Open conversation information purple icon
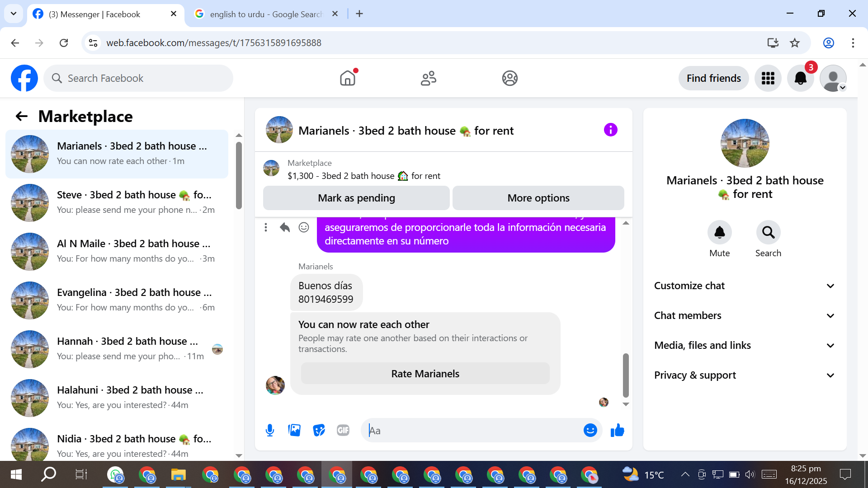This screenshot has width=868, height=488. [x=610, y=130]
